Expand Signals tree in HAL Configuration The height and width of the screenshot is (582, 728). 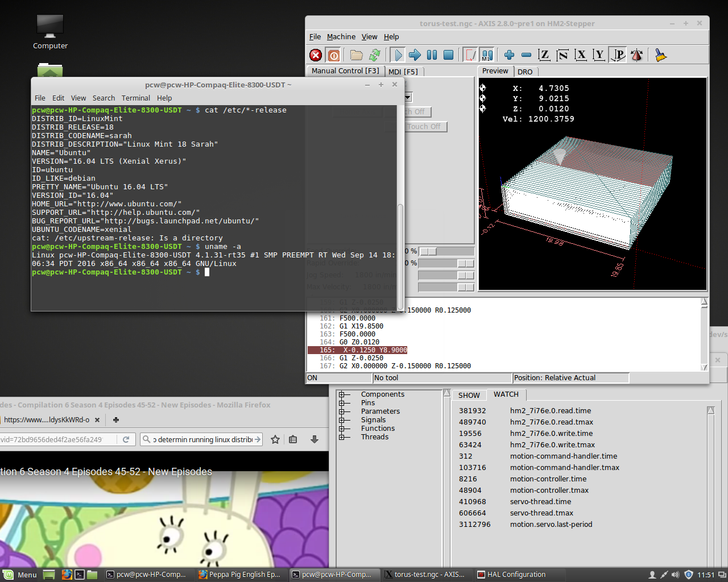click(341, 420)
